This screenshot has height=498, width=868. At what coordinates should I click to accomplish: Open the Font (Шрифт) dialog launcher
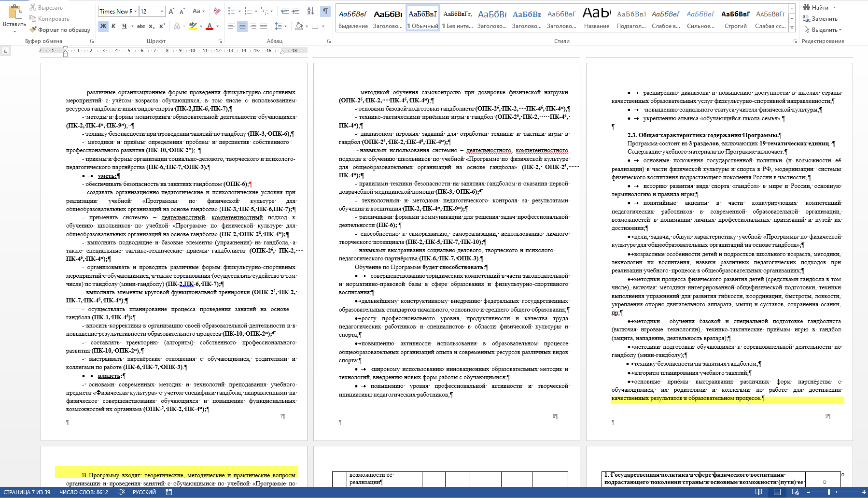point(221,42)
